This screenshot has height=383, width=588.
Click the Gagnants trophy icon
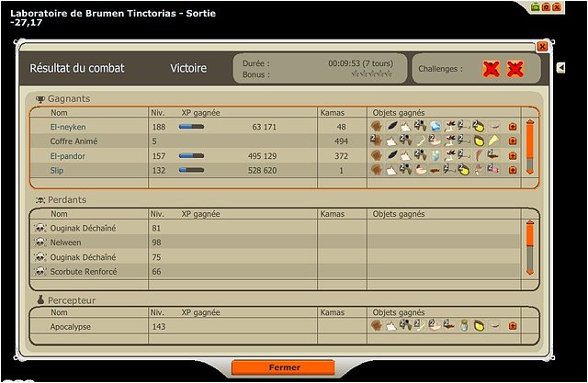tap(40, 99)
